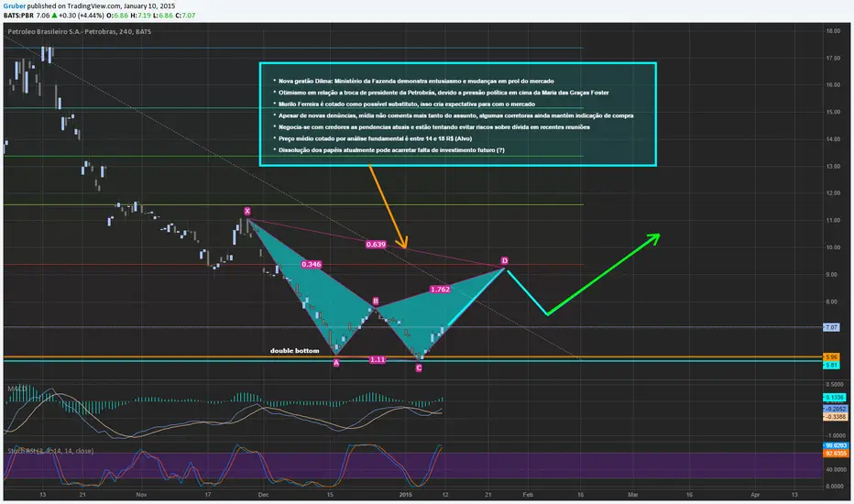Click the Mar date axis label
This screenshot has height=504, width=854.
(x=633, y=495)
